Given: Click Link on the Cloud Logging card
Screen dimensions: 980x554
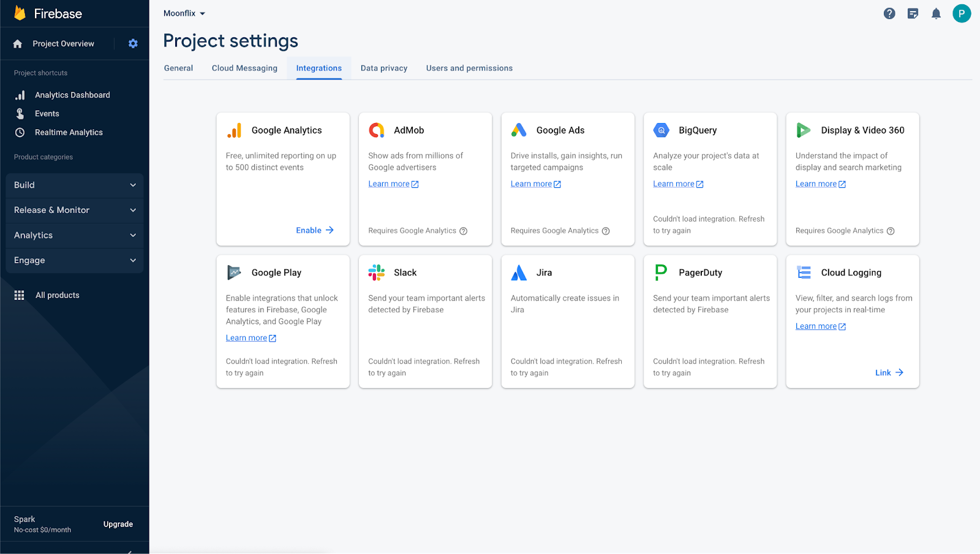Looking at the screenshot, I should (889, 373).
